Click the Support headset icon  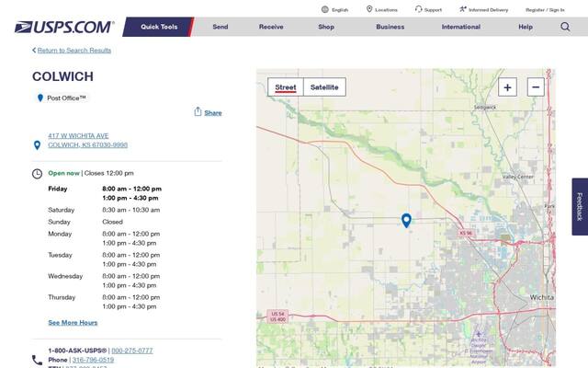(419, 9)
